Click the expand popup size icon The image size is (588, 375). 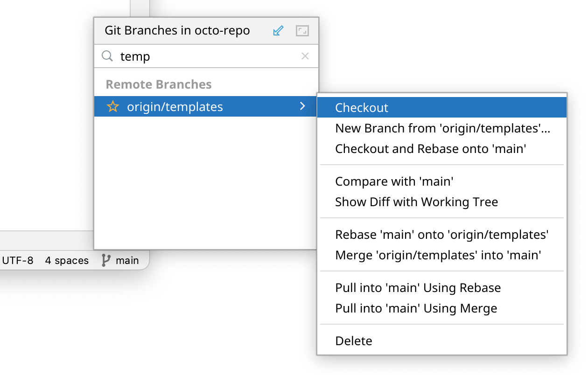[302, 31]
